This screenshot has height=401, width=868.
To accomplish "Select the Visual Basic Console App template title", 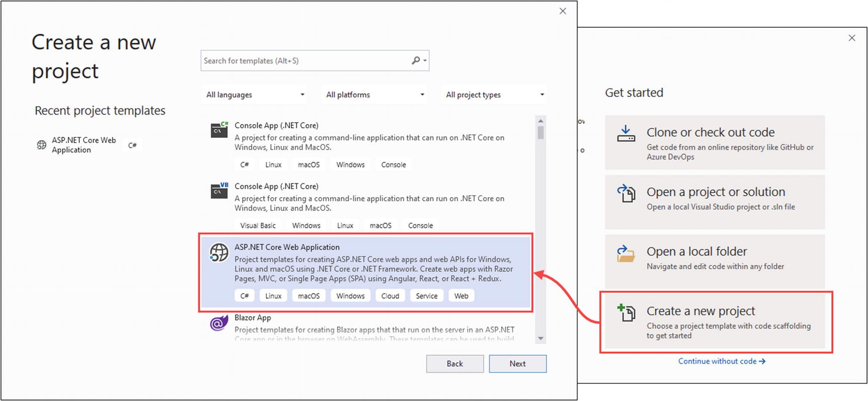I will 276,186.
